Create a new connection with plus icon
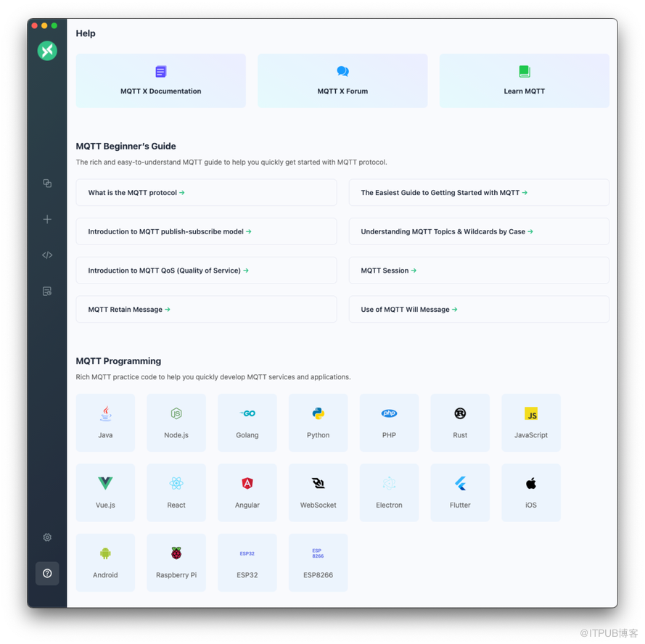645x644 pixels. point(47,219)
